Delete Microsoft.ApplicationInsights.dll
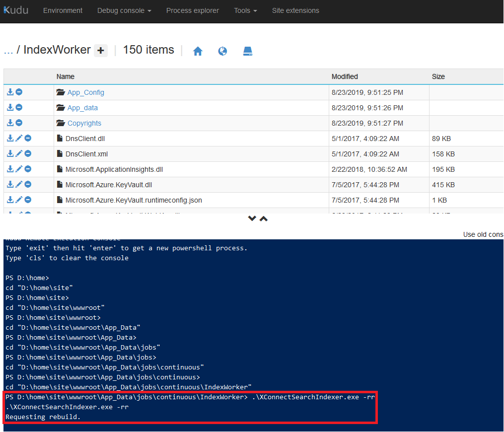 click(28, 169)
